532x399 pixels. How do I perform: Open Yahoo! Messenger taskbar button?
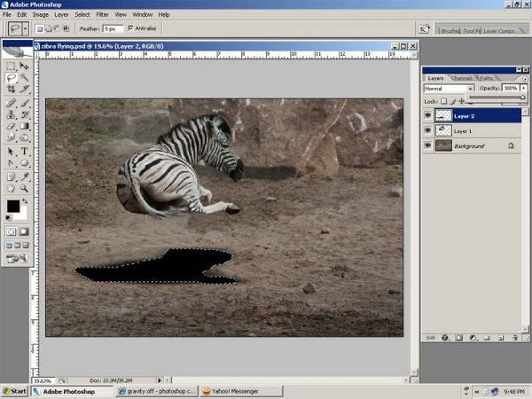241,391
